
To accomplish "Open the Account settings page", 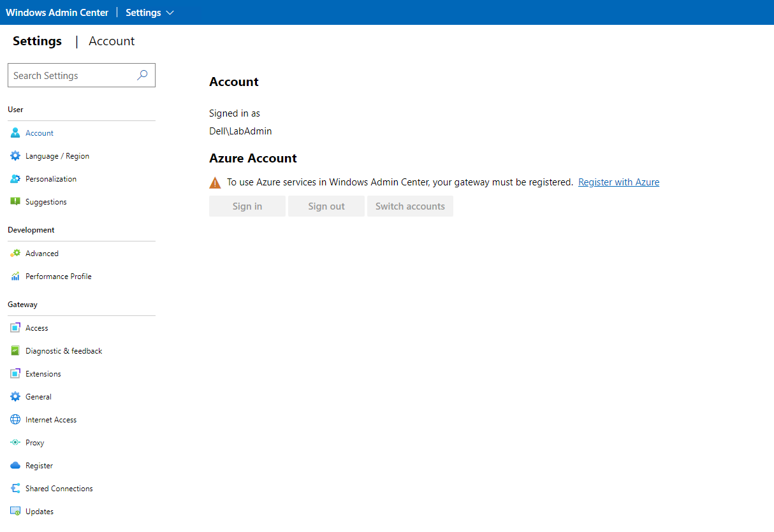I will pos(39,133).
